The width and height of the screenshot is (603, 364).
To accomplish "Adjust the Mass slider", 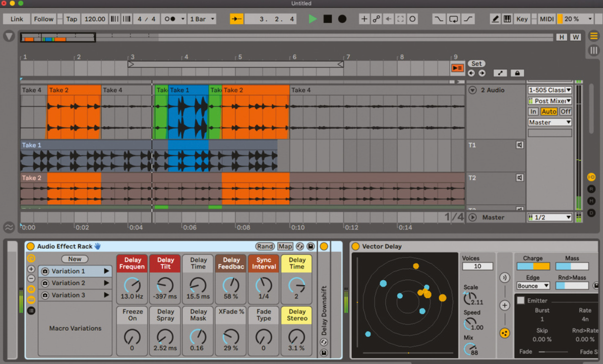I will tap(572, 266).
